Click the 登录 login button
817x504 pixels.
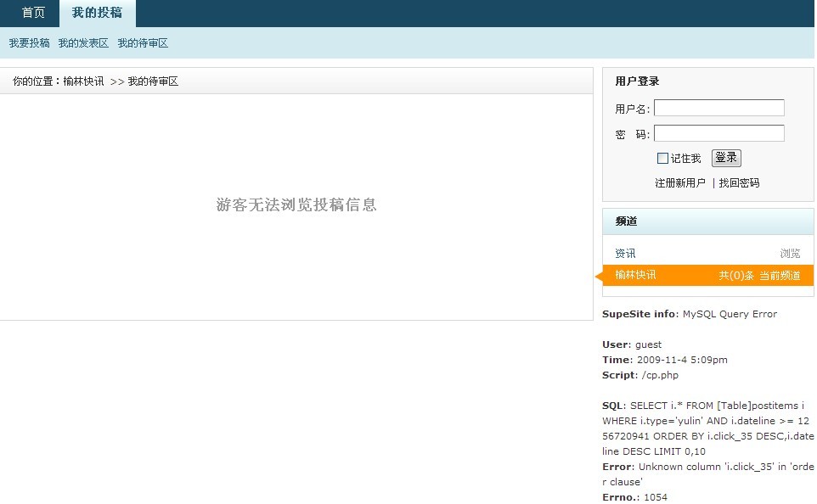[726, 158]
